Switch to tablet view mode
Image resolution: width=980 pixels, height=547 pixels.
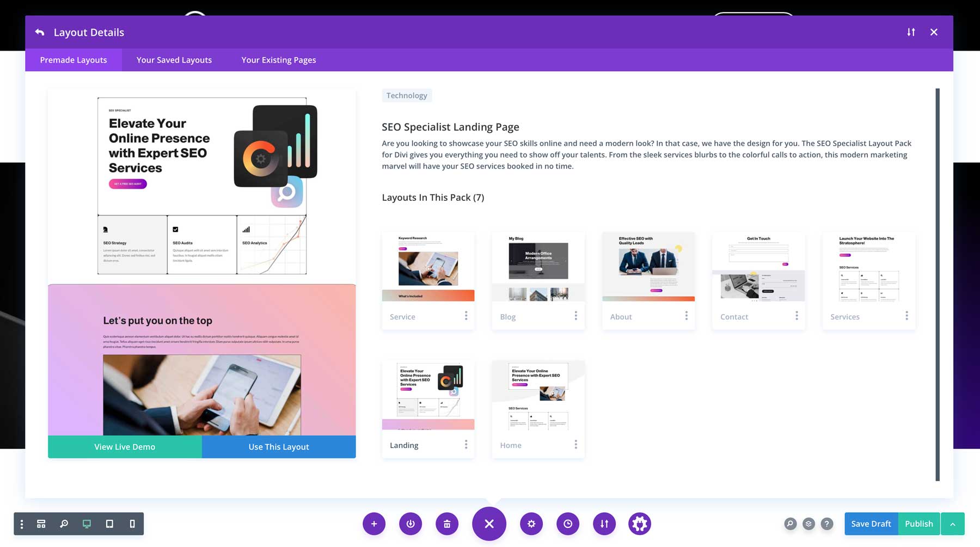tap(109, 524)
